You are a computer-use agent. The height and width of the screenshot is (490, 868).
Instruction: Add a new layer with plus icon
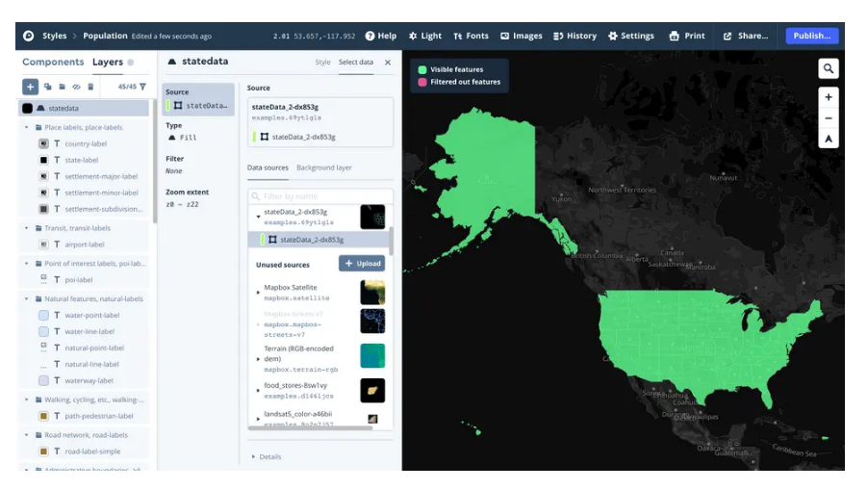tap(30, 87)
